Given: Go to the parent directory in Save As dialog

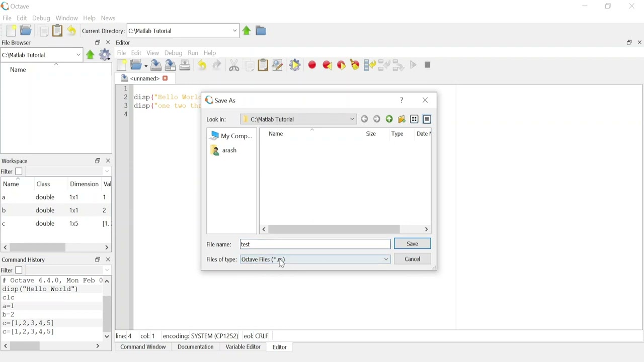Looking at the screenshot, I should click(x=389, y=119).
